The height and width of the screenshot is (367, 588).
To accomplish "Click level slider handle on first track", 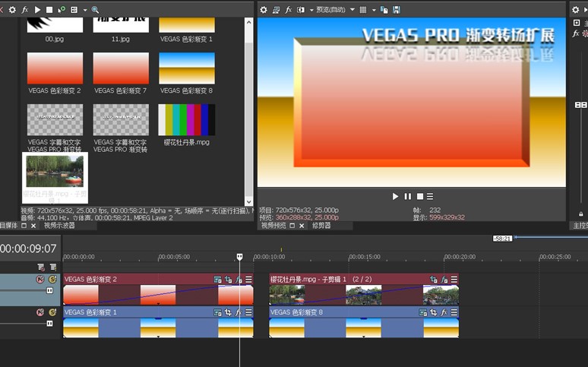I will click(x=49, y=290).
